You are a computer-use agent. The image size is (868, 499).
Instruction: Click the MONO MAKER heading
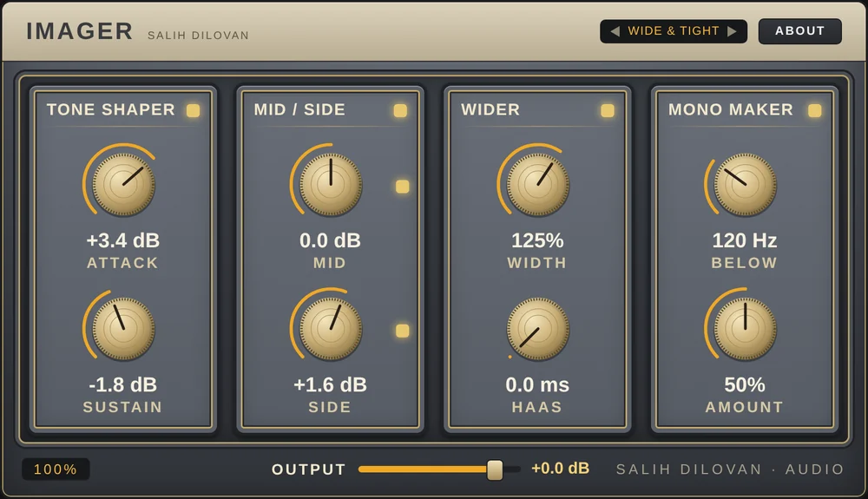[x=731, y=109]
